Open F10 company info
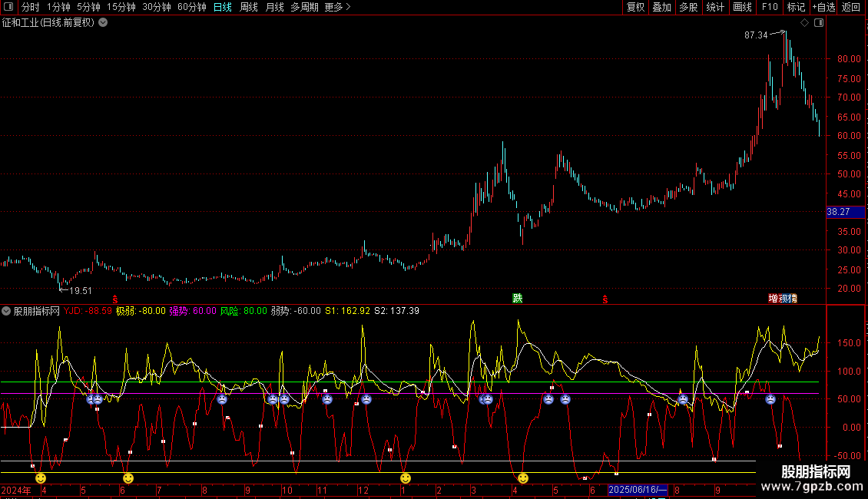868x499 pixels. pos(770,7)
